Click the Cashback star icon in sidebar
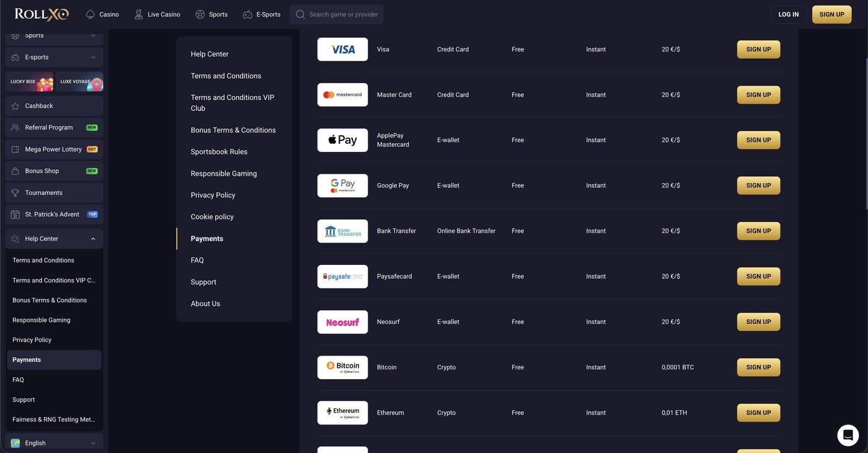 tap(15, 106)
